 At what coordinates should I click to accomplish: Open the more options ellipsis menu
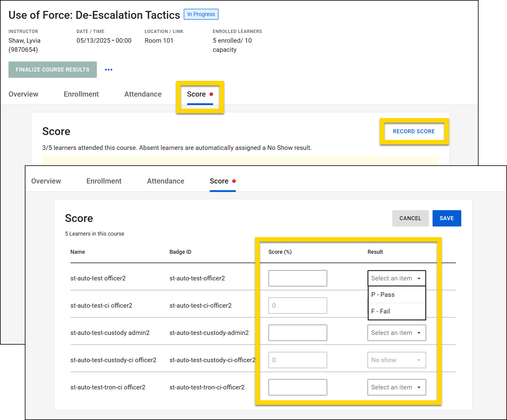[x=108, y=70]
